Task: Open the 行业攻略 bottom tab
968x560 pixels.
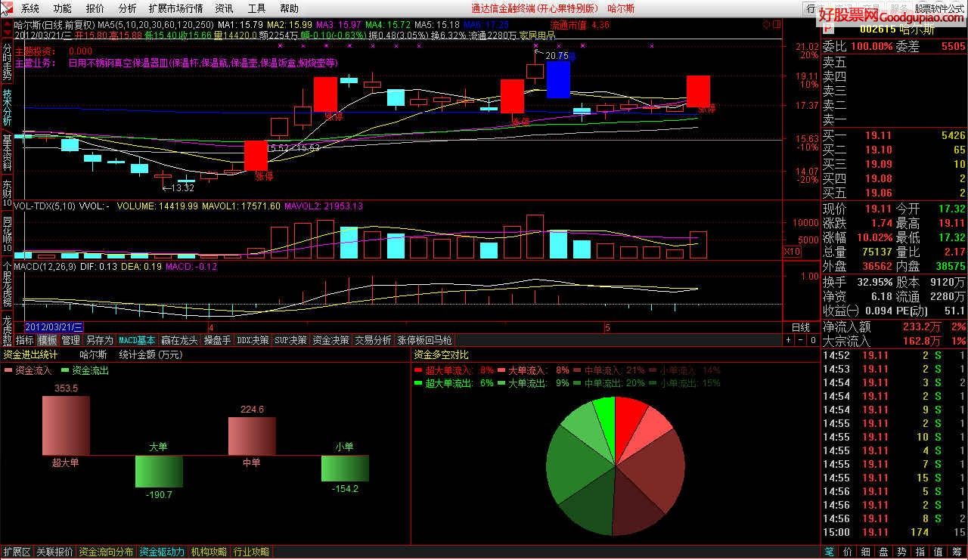Action: coord(251,552)
